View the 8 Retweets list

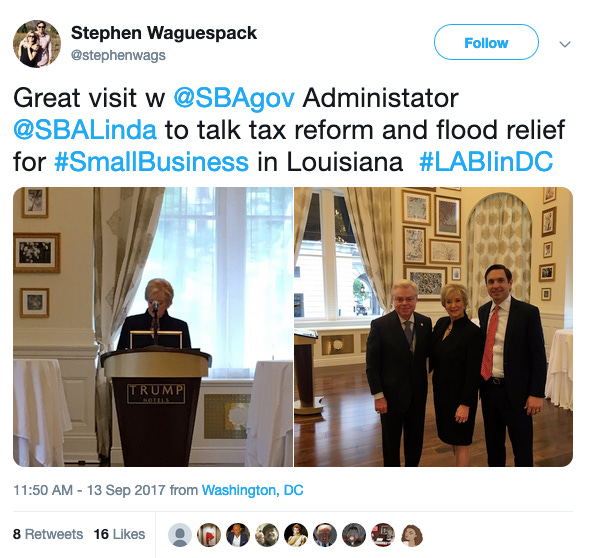48,534
